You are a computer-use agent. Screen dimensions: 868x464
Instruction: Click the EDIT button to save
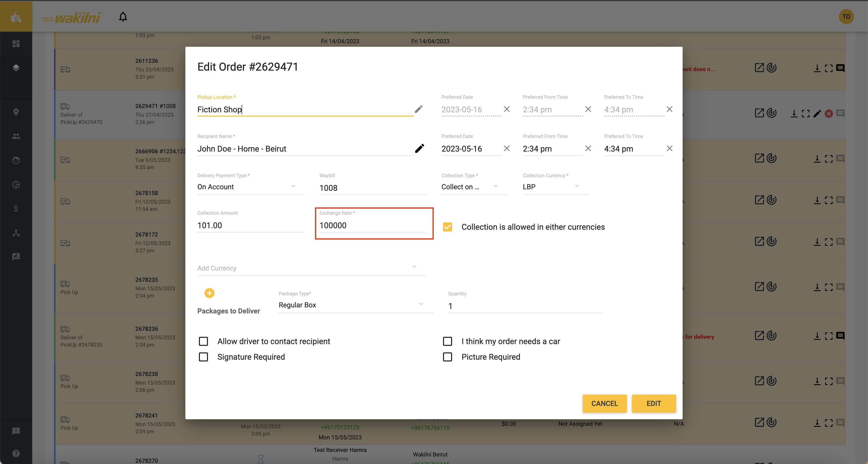[653, 403]
